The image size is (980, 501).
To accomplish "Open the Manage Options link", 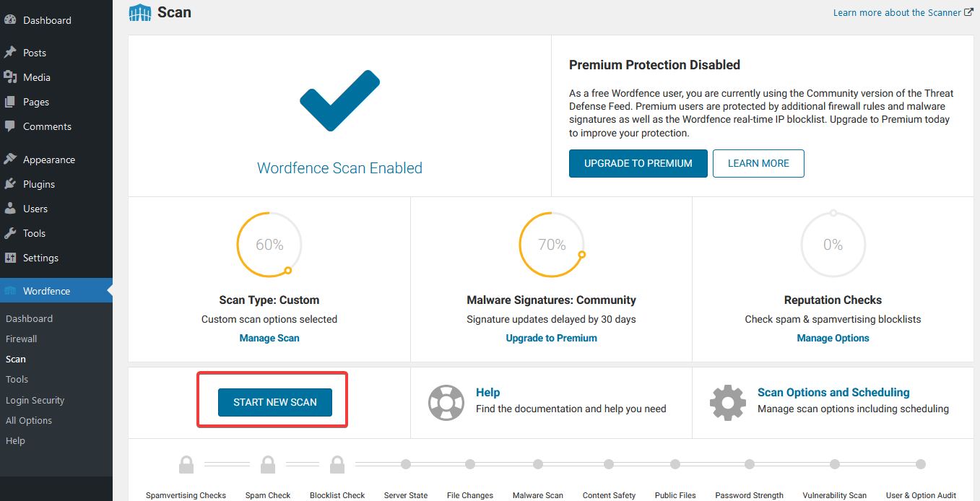I will [833, 338].
